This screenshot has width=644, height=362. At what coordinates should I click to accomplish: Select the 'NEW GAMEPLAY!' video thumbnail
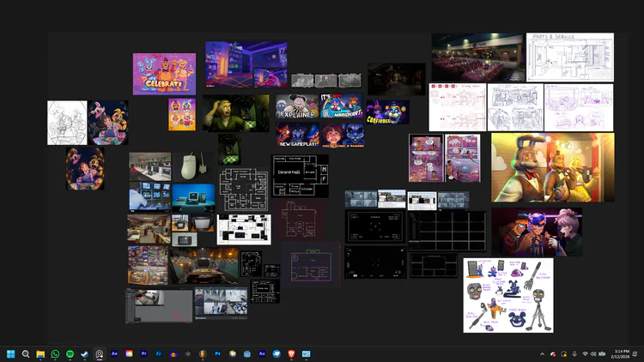298,134
